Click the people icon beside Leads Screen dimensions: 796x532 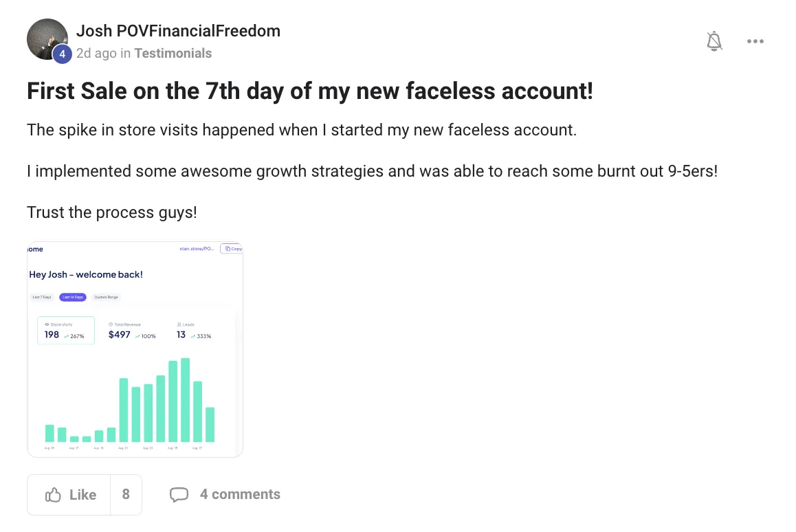(x=179, y=324)
